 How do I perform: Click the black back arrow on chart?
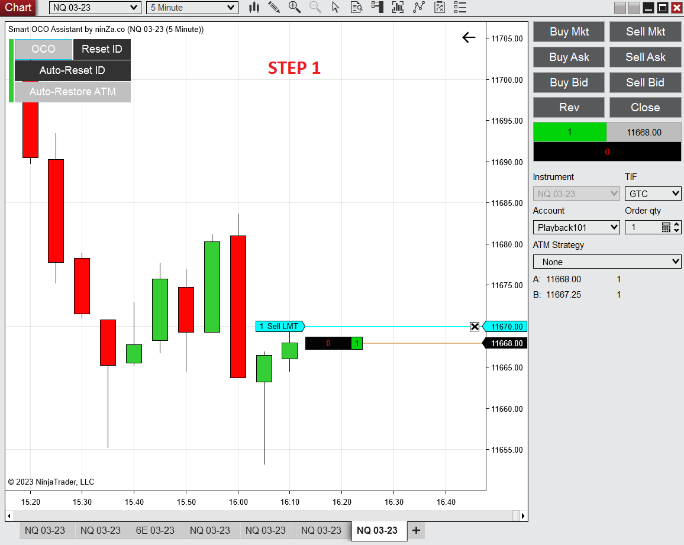[469, 38]
